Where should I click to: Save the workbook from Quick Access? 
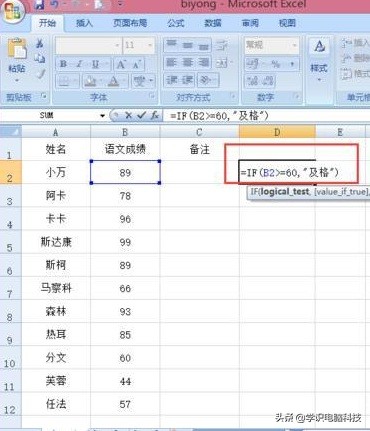coord(40,4)
